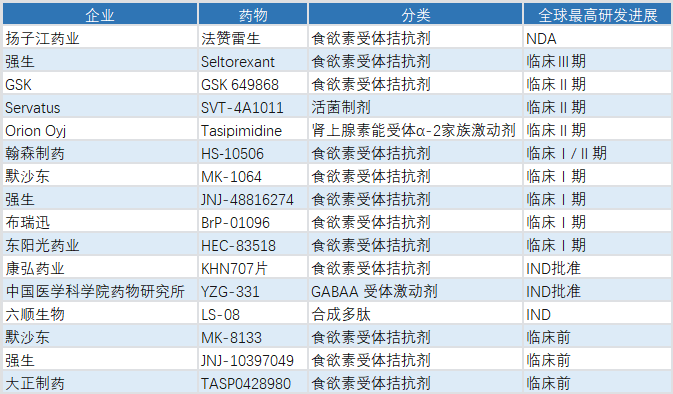Select the 肾上腺素能受体α-2家族激动剂 cell
This screenshot has width=673, height=394.
coord(415,130)
